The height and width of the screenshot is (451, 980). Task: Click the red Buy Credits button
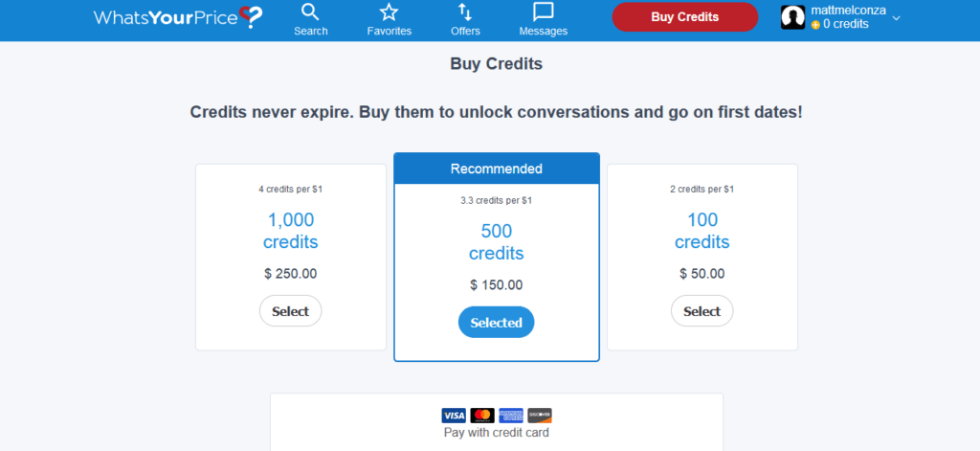click(x=685, y=17)
